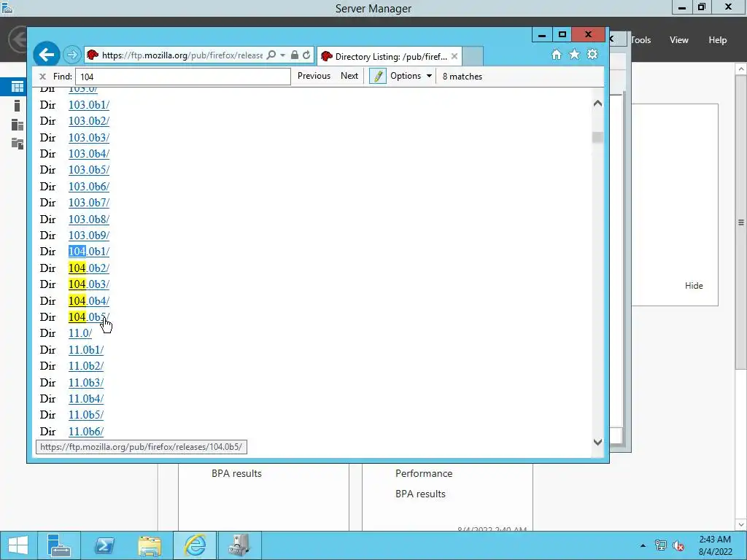Open the 104.0b1/ directory link
747x560 pixels.
88,252
